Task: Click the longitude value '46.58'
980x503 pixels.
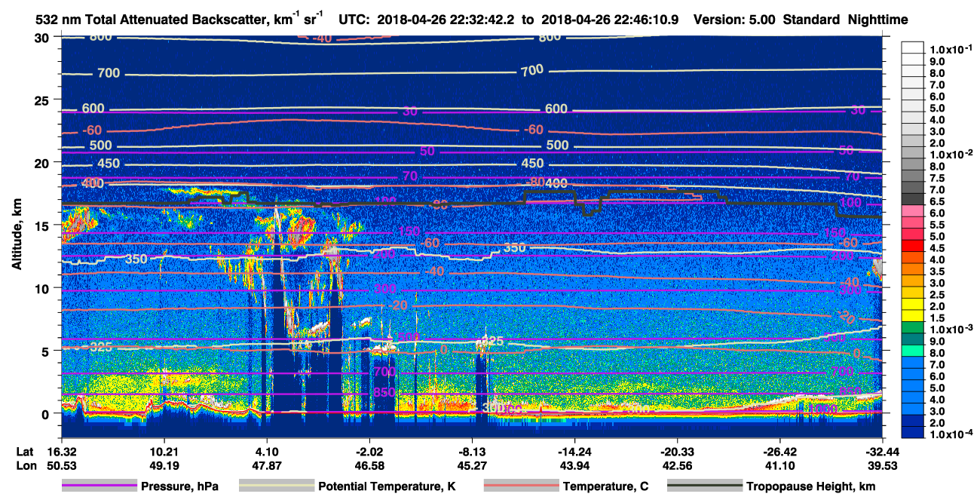Action: pyautogui.click(x=369, y=466)
